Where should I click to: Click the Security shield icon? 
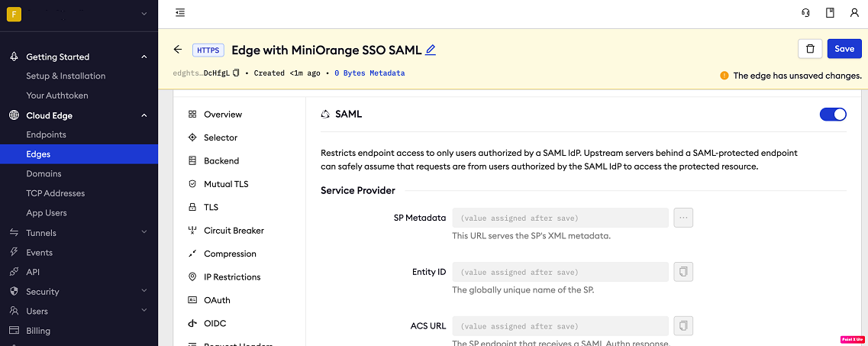tap(15, 291)
